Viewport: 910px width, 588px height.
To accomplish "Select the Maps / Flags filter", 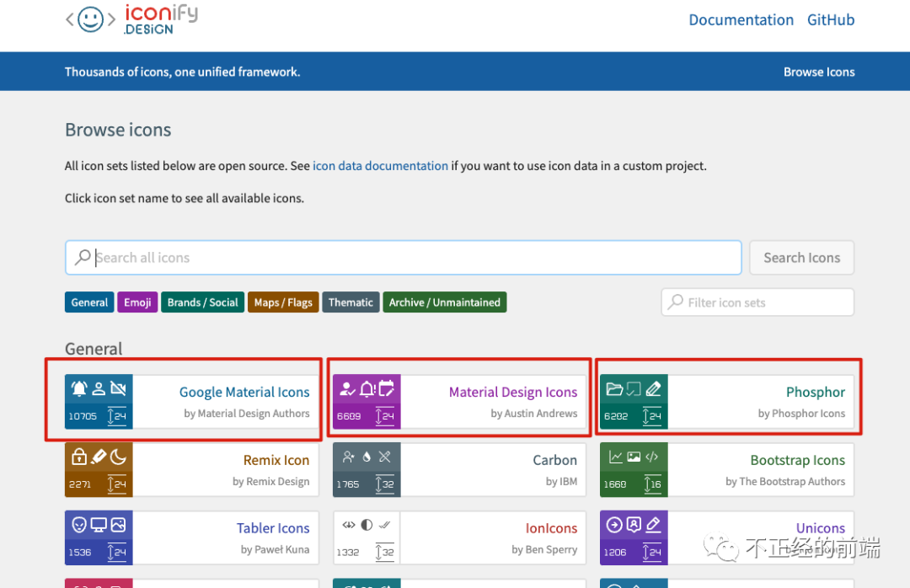I will click(283, 302).
